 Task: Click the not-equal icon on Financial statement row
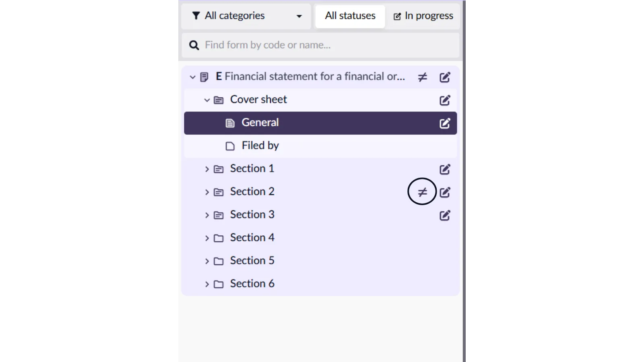click(x=422, y=77)
